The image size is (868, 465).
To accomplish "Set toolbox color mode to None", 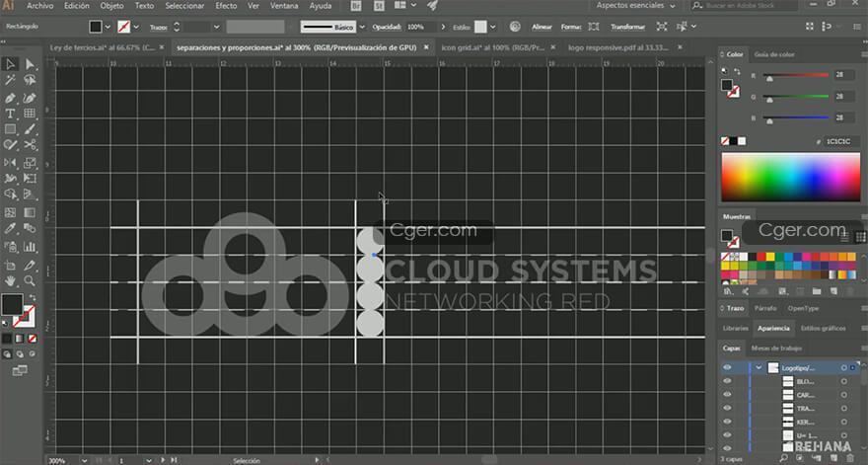I will pyautogui.click(x=33, y=338).
